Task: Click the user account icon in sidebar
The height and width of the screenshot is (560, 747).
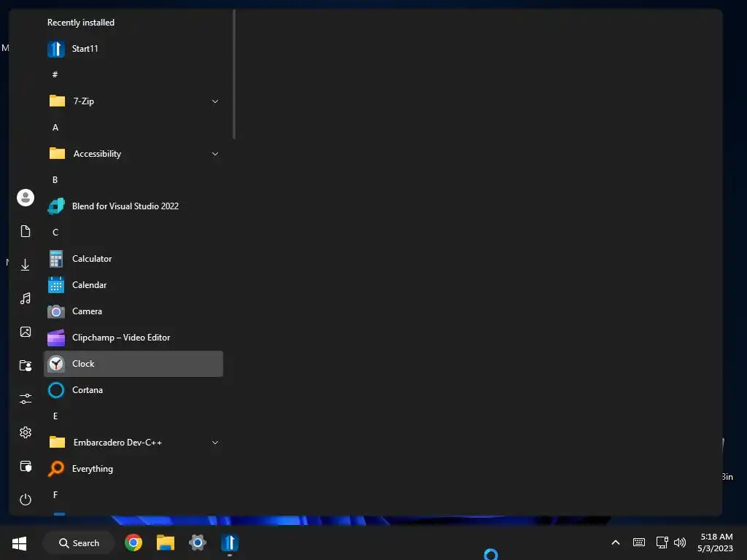Action: (x=26, y=198)
